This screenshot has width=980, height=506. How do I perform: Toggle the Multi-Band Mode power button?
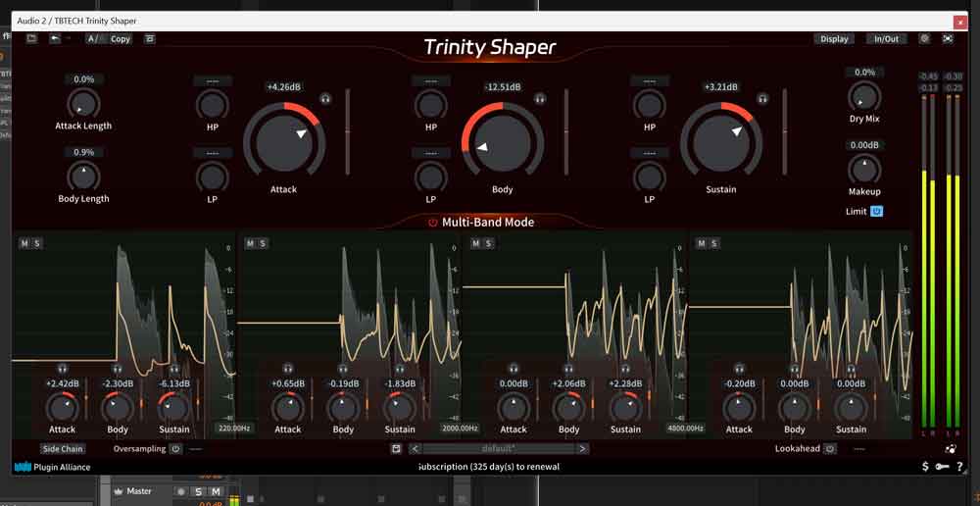[432, 223]
